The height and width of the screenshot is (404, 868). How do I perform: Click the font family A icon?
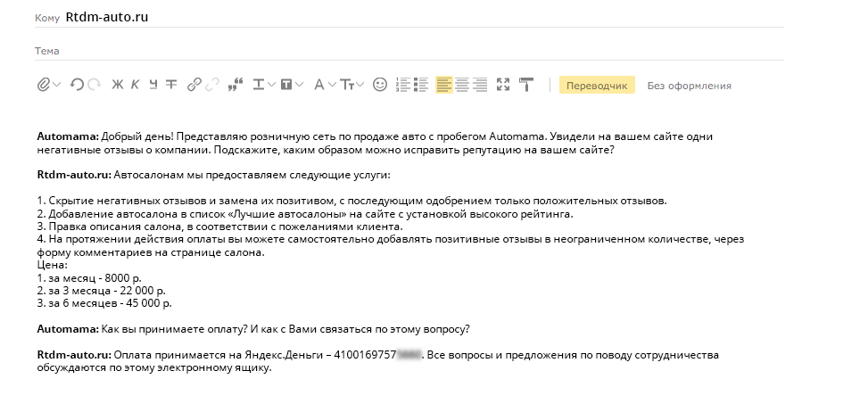(x=318, y=85)
